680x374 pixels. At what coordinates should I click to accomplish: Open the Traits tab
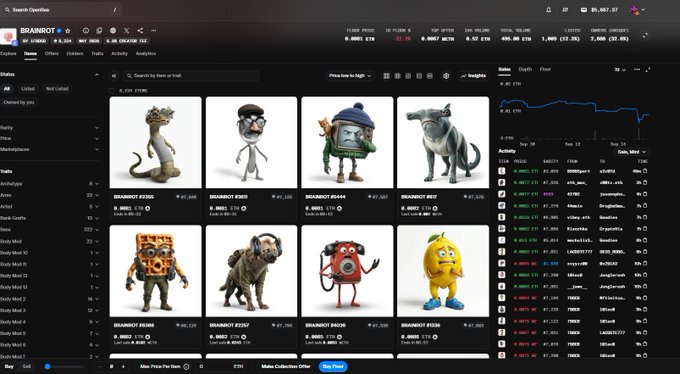[97, 54]
